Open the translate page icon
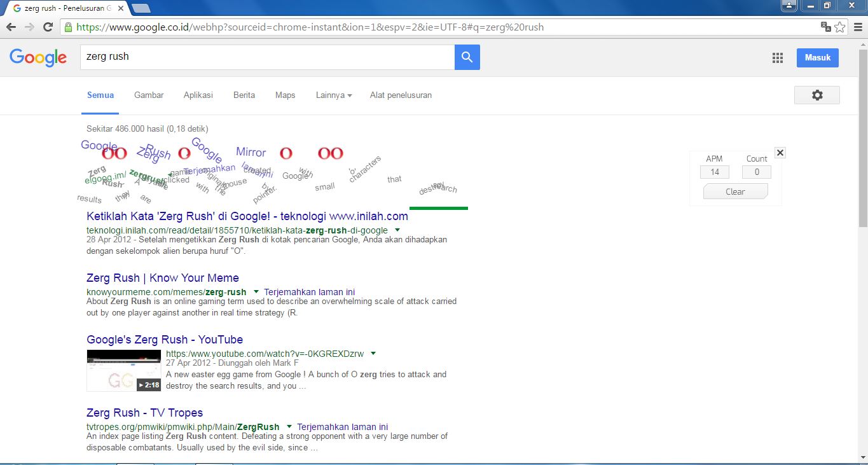Screen dimensions: 868x465 point(825,27)
